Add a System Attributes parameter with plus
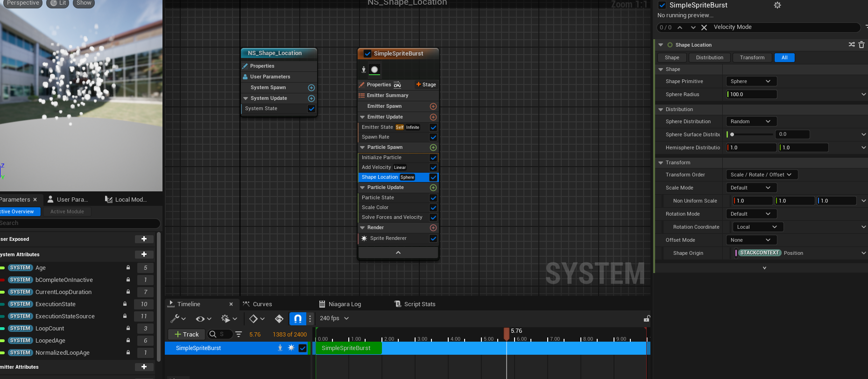The image size is (868, 379). [144, 254]
